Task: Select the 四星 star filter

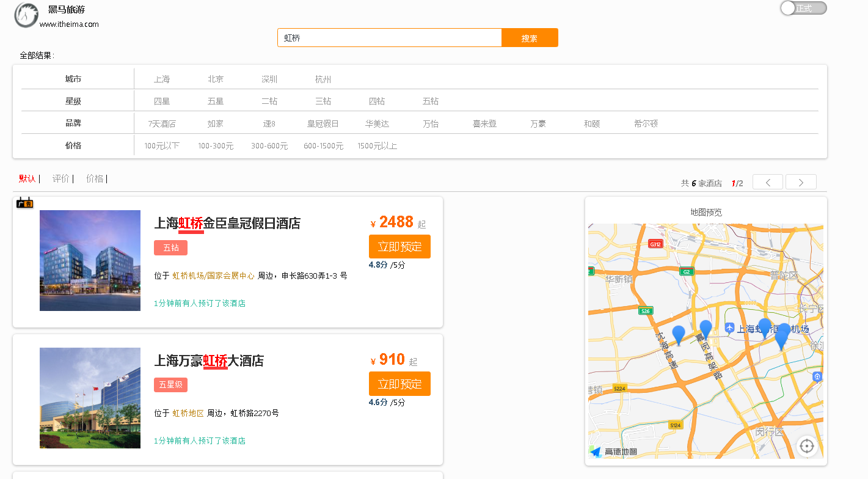Action: [x=162, y=101]
